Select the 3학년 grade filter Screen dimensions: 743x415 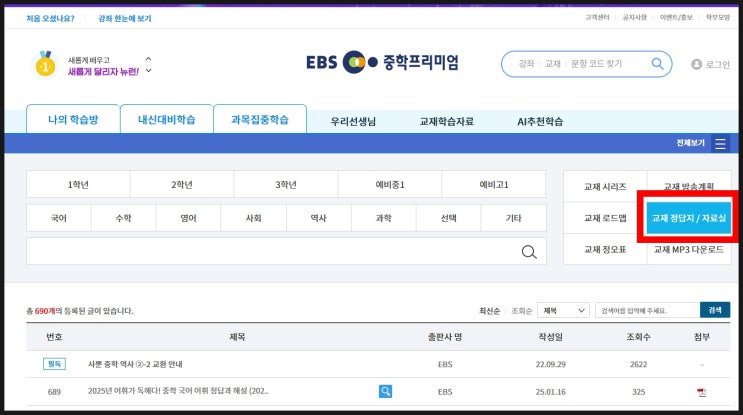[x=286, y=184]
